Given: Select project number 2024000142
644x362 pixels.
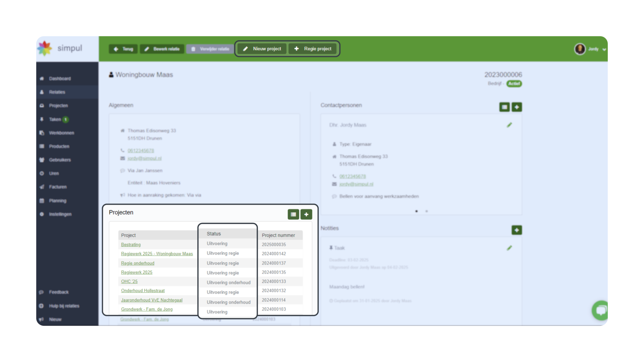Looking at the screenshot, I should coord(274,254).
